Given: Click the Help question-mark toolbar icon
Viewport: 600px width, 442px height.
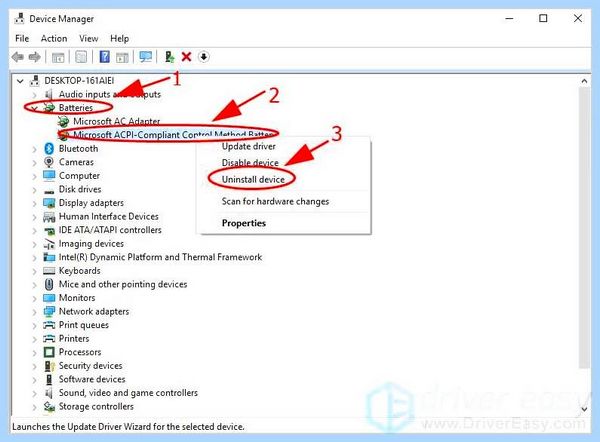Looking at the screenshot, I should click(104, 57).
